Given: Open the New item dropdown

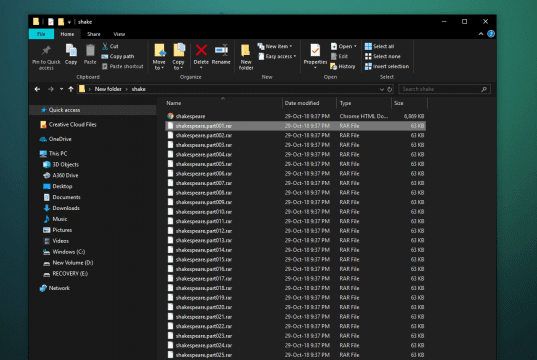Looking at the screenshot, I should click(x=275, y=46).
